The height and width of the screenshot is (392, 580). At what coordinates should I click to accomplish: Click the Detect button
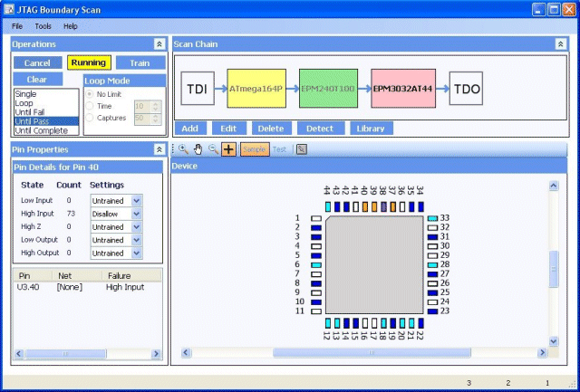pos(320,129)
